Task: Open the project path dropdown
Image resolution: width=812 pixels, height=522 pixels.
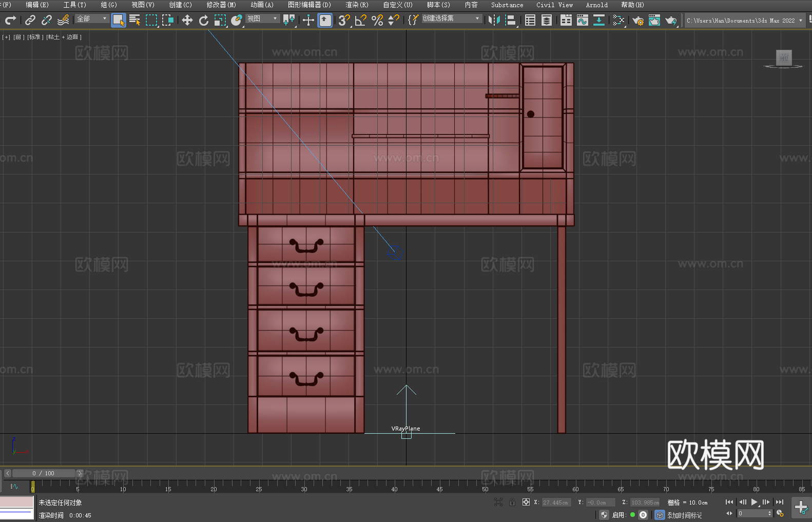Action: click(x=745, y=21)
